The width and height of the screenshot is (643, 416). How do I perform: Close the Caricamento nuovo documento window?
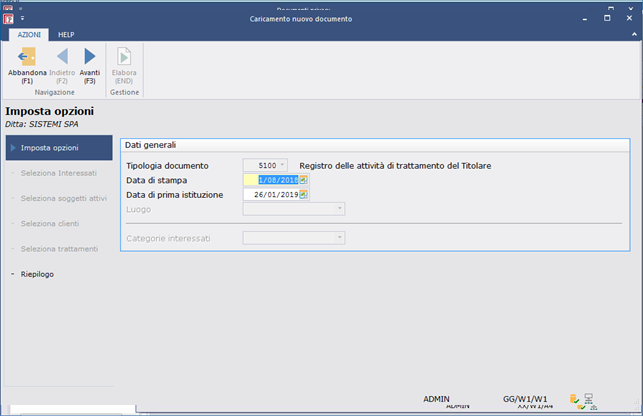(629, 18)
